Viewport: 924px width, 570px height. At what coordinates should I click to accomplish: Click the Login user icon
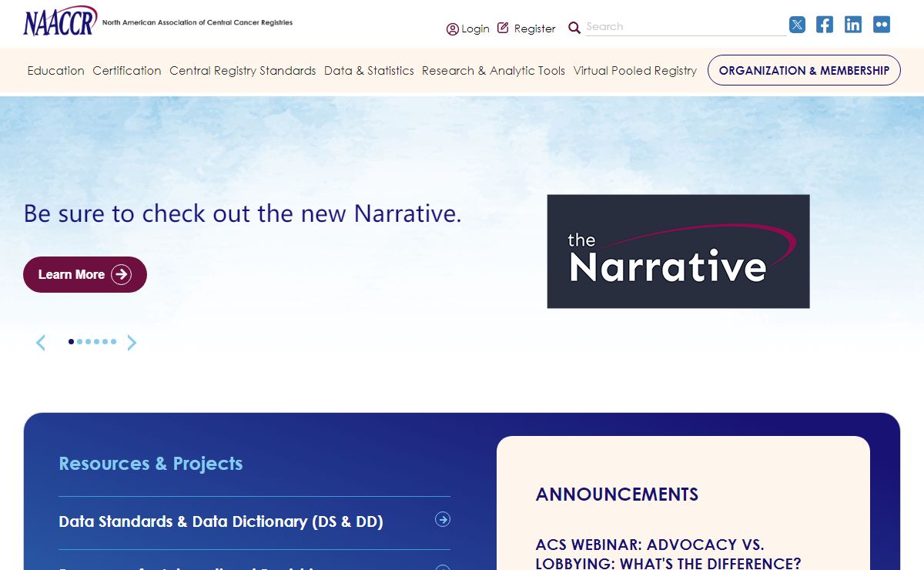tap(453, 29)
